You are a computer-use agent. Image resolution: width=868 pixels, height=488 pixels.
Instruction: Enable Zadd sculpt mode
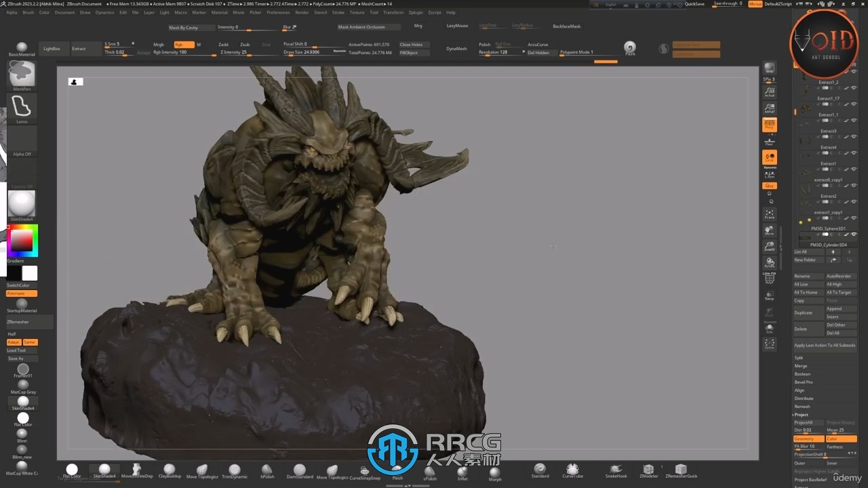(x=223, y=44)
